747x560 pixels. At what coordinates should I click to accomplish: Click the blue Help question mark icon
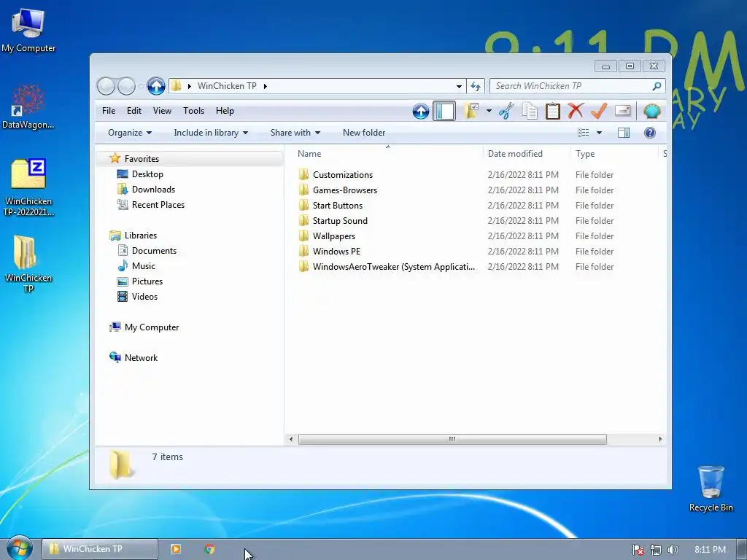tap(650, 133)
